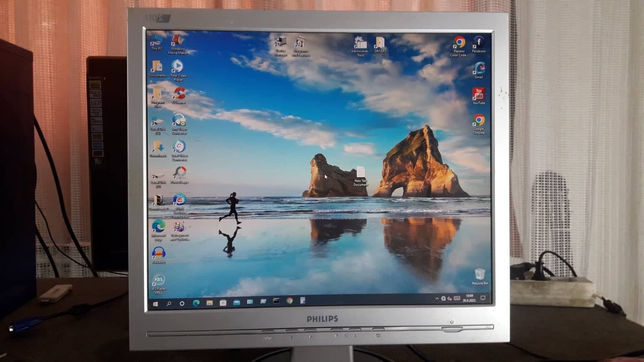Screen dimensions: 644x362
Task: Open the DRIVERS folder
Action: pyautogui.click(x=379, y=42)
